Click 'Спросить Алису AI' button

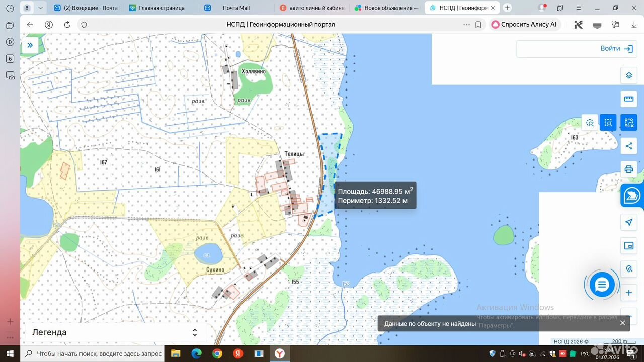(525, 25)
